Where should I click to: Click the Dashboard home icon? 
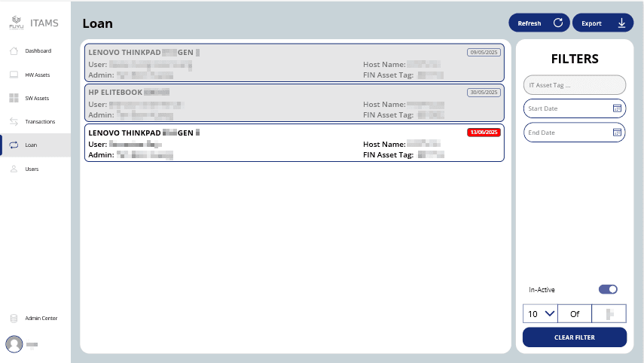click(x=14, y=51)
